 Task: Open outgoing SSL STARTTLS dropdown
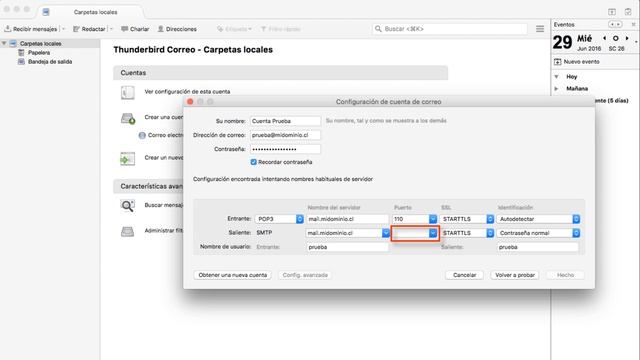(x=467, y=233)
